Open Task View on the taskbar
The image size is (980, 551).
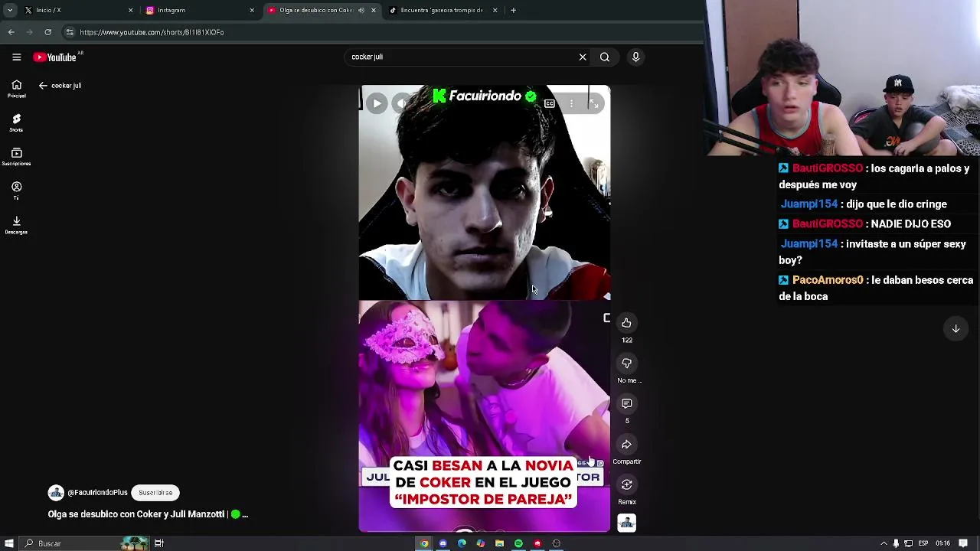[159, 543]
